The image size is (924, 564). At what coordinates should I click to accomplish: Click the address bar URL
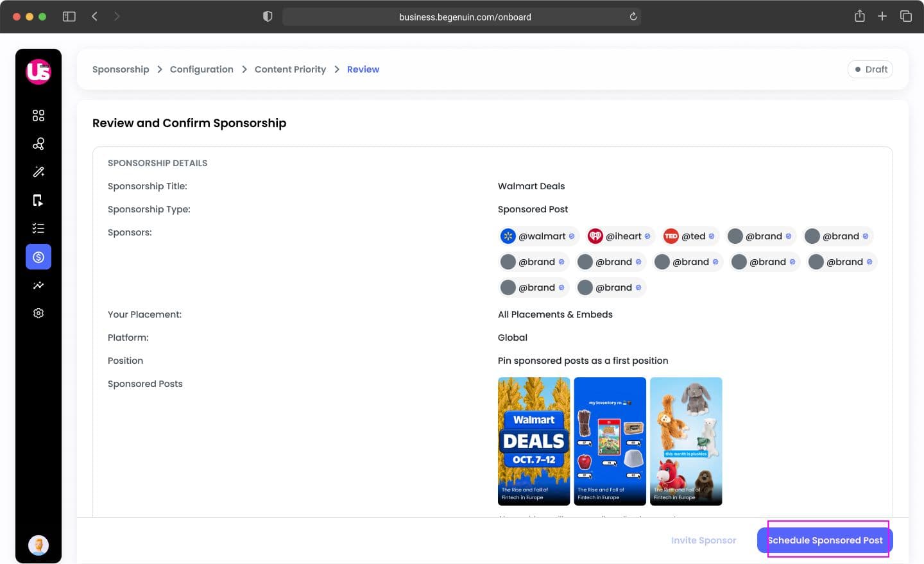point(465,17)
